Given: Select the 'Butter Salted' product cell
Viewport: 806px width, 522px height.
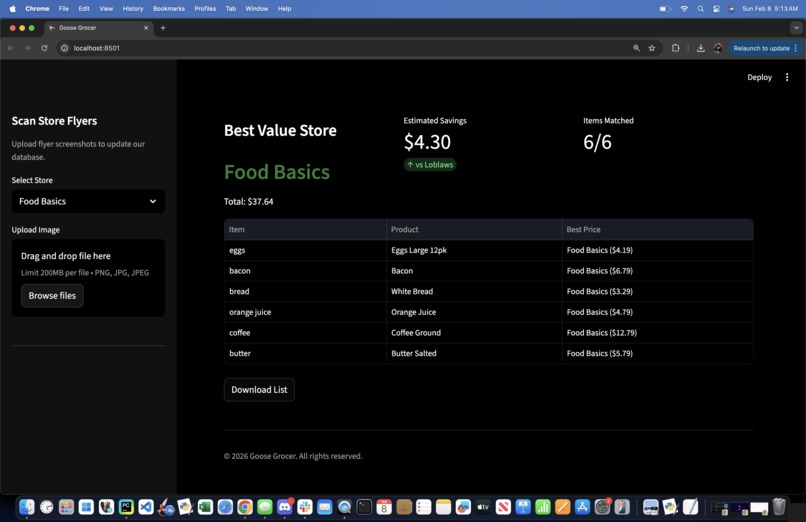Looking at the screenshot, I should pyautogui.click(x=474, y=353).
